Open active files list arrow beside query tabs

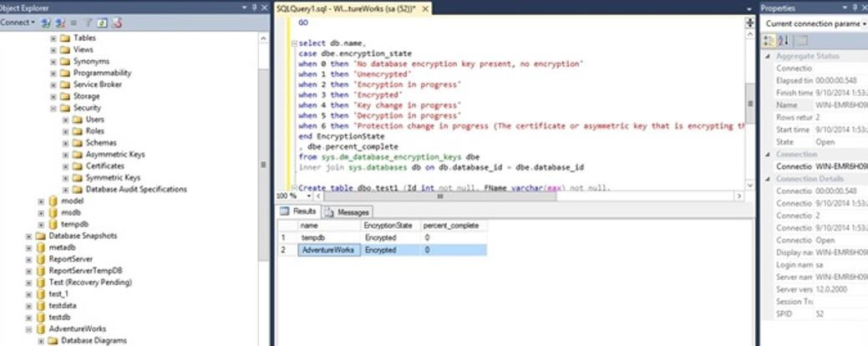point(749,9)
